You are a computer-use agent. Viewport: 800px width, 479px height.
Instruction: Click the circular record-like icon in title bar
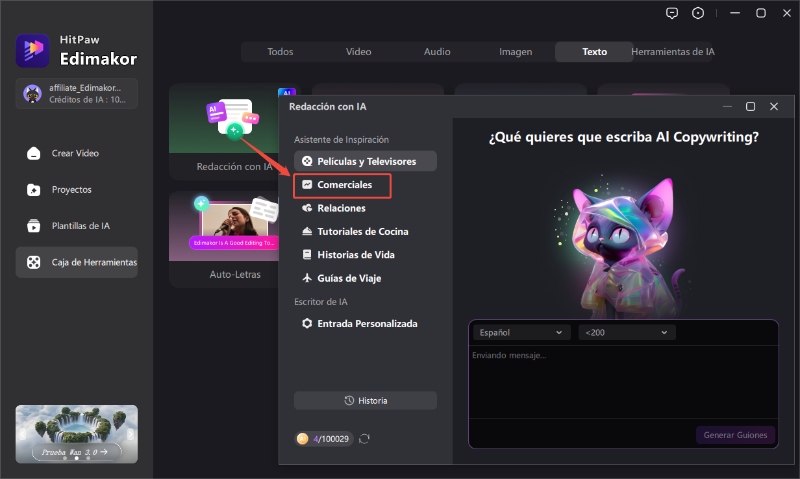pyautogui.click(x=698, y=13)
